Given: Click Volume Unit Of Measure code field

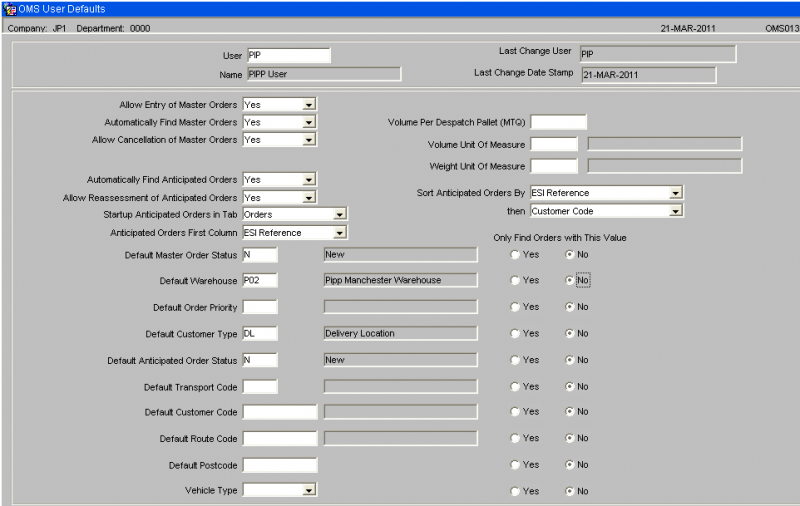Looking at the screenshot, I should [x=554, y=144].
